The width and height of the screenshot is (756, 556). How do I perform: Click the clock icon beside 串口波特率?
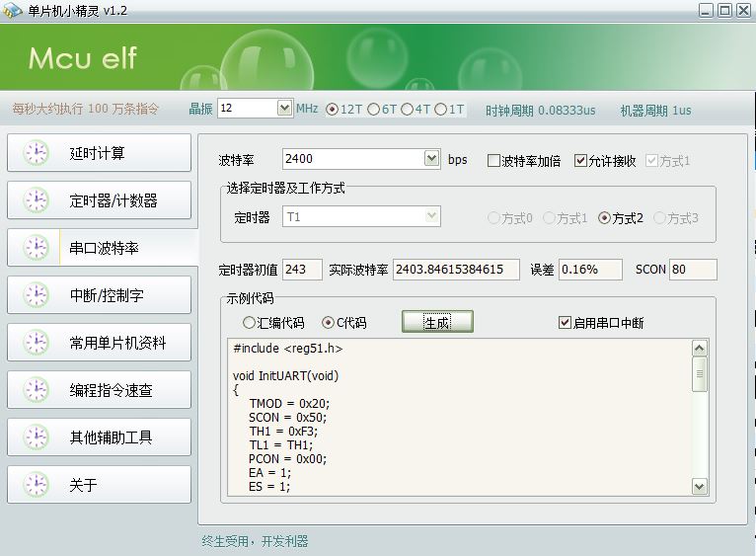coord(37,248)
